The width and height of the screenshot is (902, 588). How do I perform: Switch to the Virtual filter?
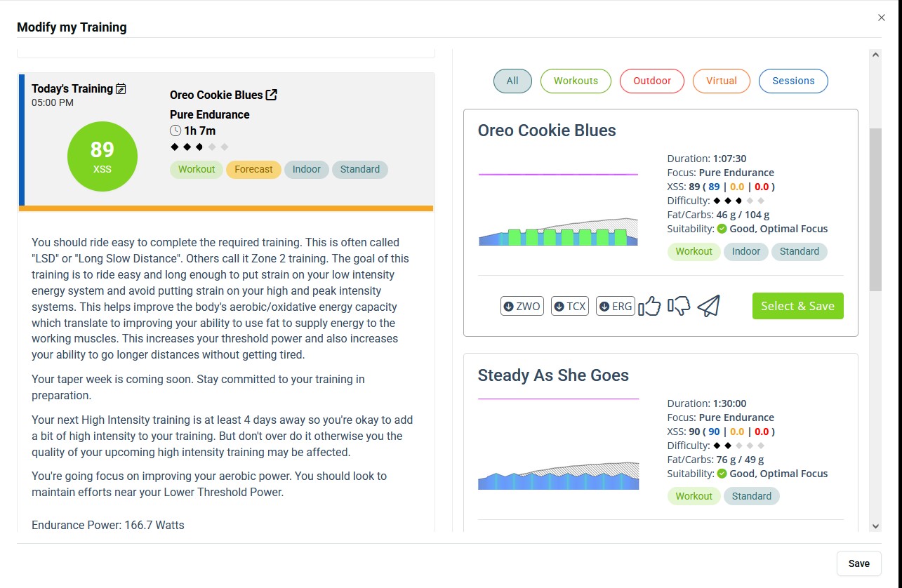click(721, 81)
